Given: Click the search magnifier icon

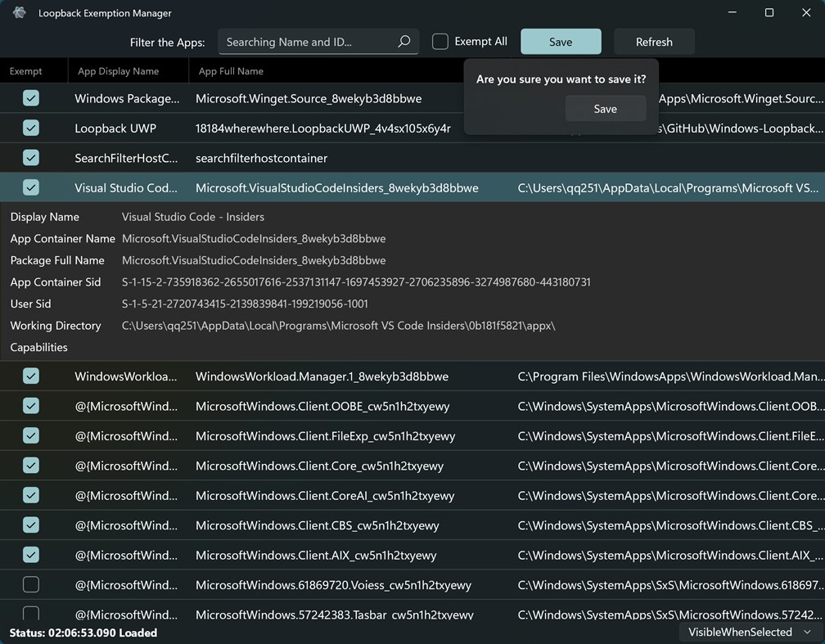Looking at the screenshot, I should pos(403,42).
